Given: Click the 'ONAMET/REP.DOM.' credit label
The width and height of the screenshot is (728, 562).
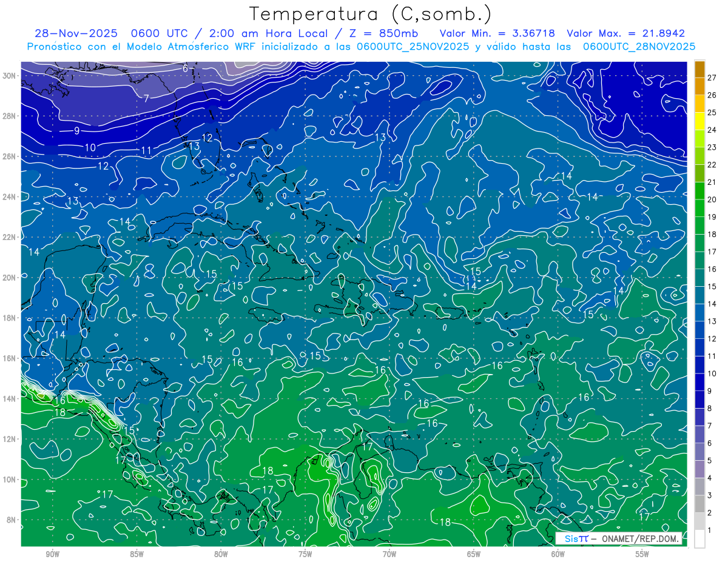Looking at the screenshot, I should [641, 538].
